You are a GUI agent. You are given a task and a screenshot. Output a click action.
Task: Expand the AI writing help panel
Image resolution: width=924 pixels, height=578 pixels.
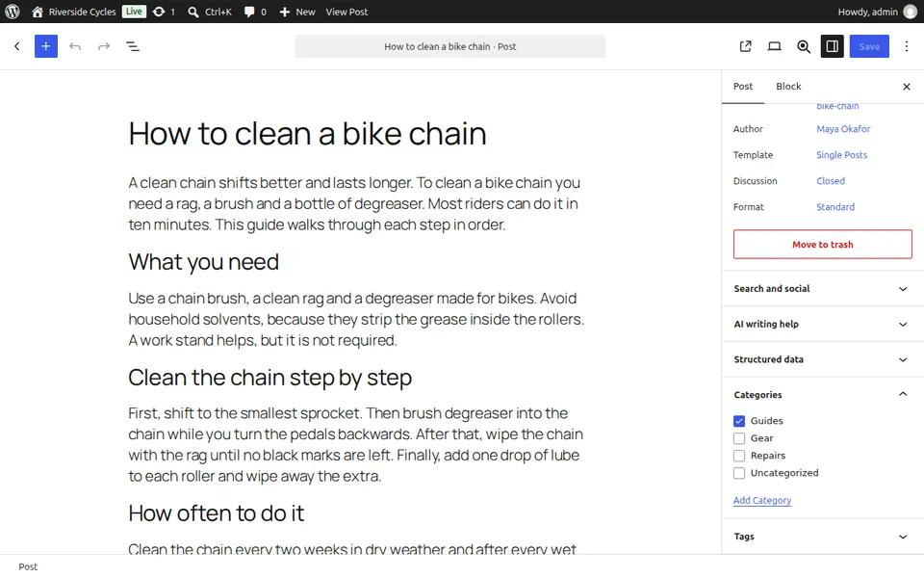823,324
